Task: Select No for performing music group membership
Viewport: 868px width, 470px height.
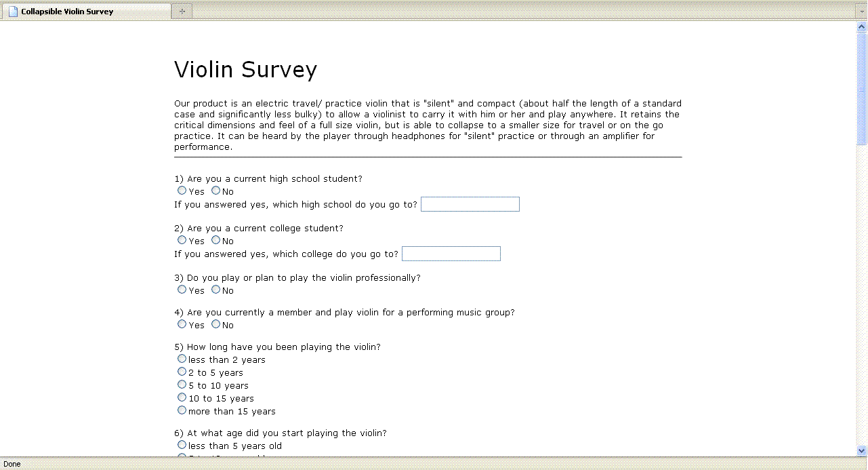Action: coord(215,324)
